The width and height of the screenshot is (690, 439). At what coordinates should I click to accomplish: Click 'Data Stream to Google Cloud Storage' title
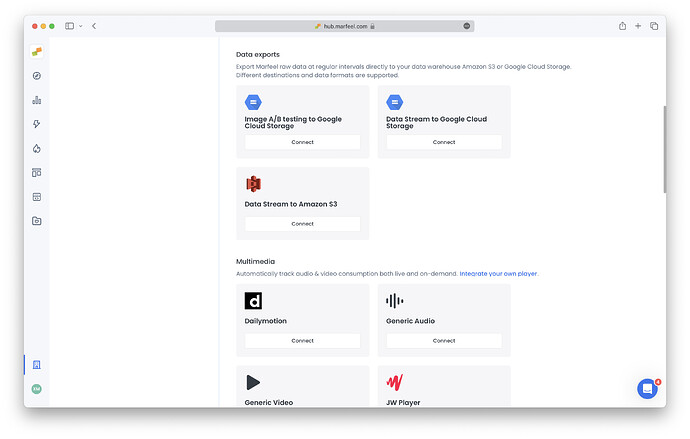pyautogui.click(x=437, y=122)
